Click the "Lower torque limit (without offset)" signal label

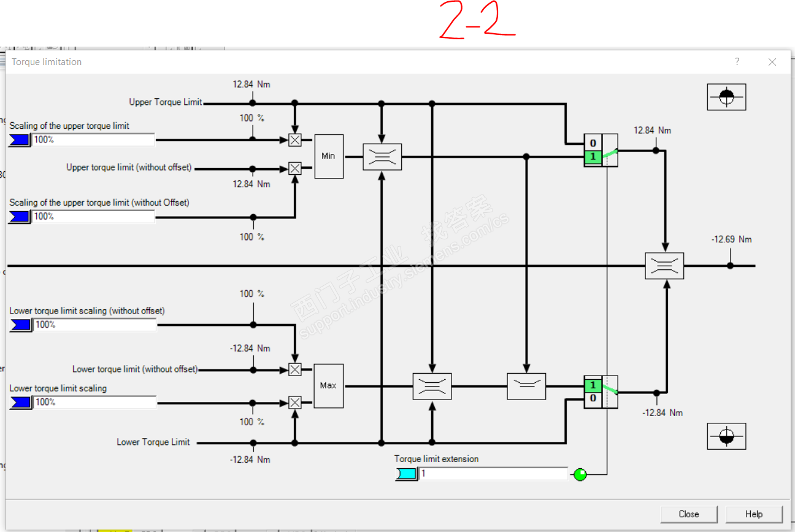pos(135,369)
